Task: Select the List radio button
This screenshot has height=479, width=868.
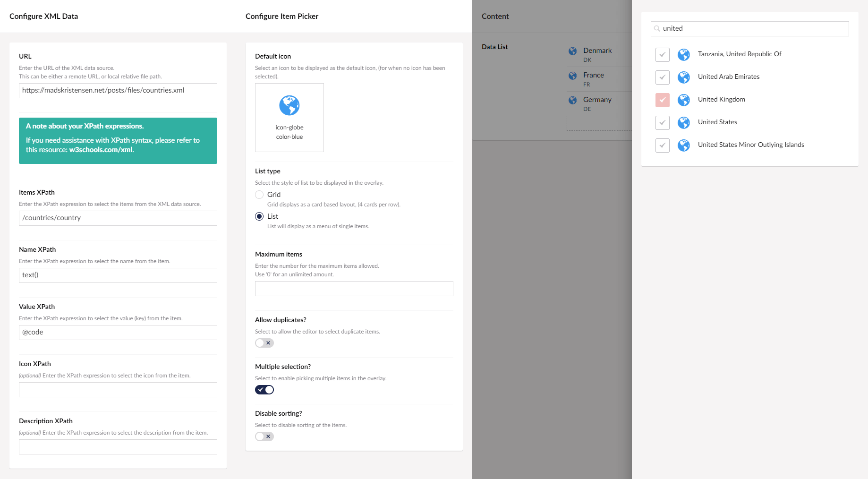Action: 259,216
